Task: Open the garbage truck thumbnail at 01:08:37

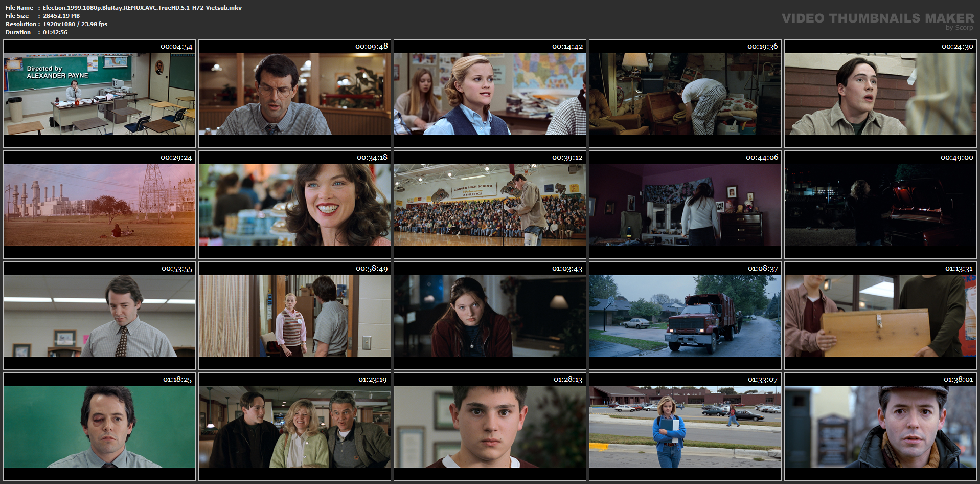Action: point(685,316)
